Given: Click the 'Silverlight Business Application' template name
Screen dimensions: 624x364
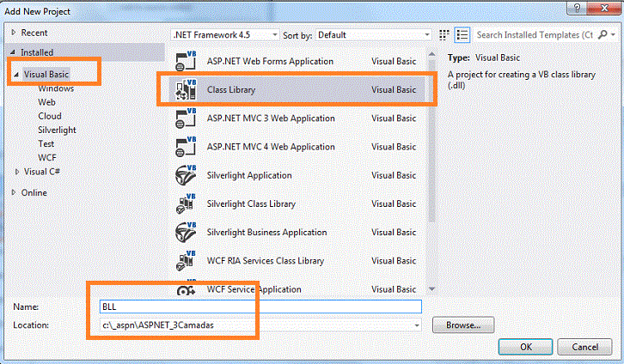Looking at the screenshot, I should (266, 233).
